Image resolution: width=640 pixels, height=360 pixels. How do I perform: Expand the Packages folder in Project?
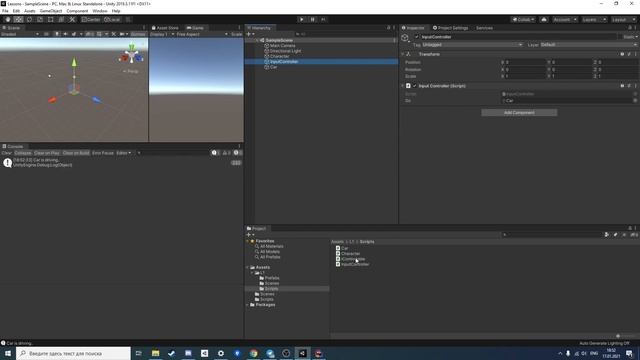(247, 305)
